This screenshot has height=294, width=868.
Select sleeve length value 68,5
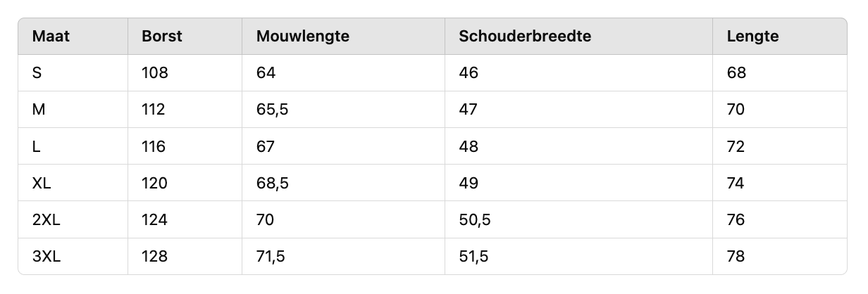point(273,184)
